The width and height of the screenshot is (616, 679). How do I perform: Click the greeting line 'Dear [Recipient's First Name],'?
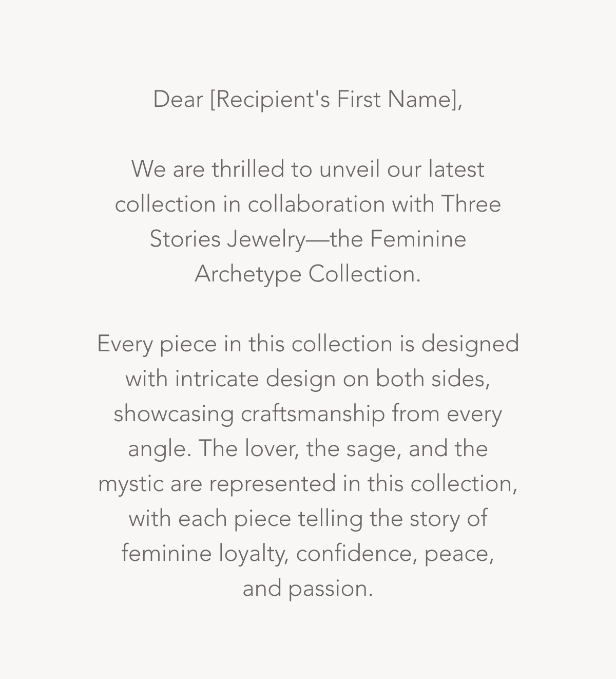coord(308,100)
